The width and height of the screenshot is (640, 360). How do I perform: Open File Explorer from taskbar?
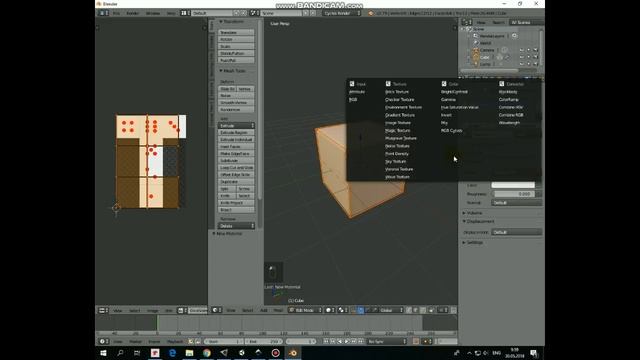coord(189,353)
